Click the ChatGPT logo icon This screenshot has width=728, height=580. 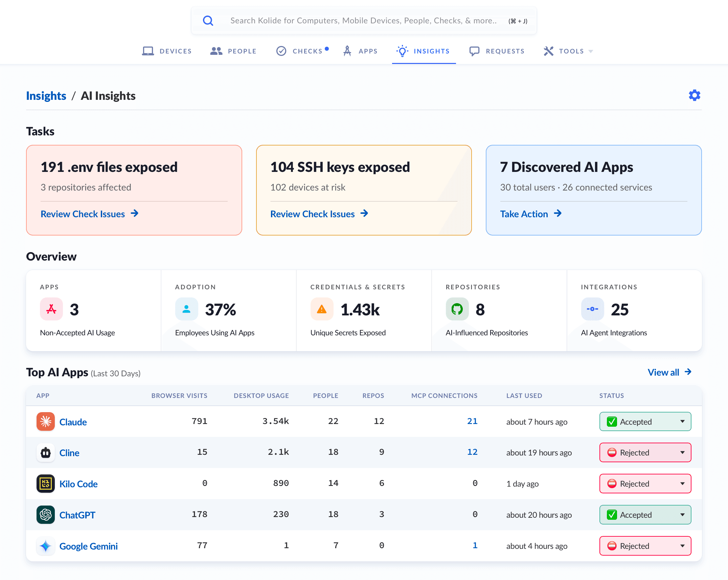(x=46, y=515)
